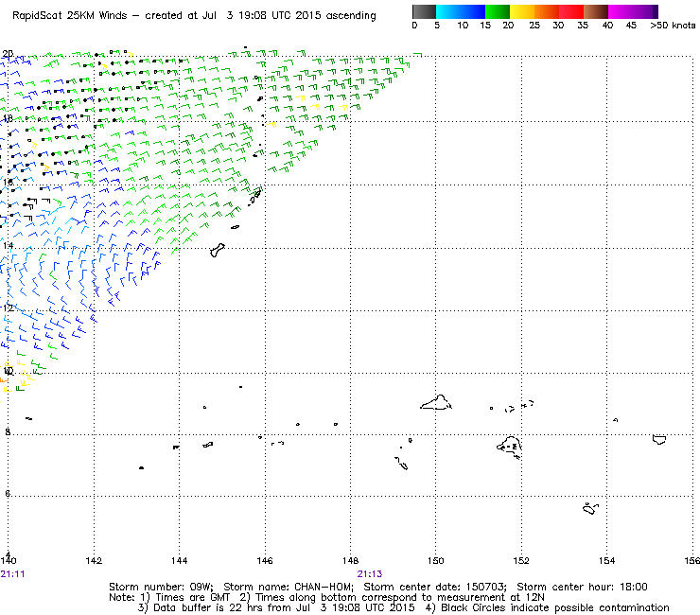The height and width of the screenshot is (615, 700).
Task: Click the 'Storm center hour: 18:00' text
Action: [582, 587]
